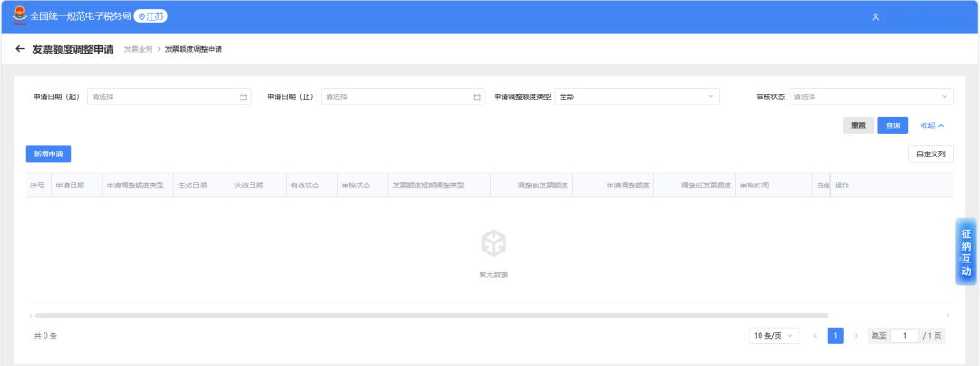
Task: Click the scrollbar left arrow
Action: (31, 315)
